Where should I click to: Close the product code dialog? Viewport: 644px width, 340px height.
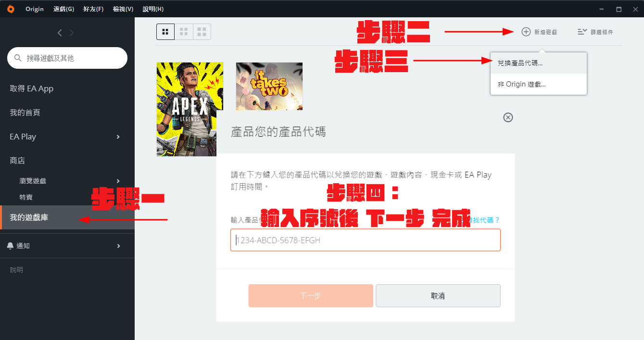tap(508, 117)
